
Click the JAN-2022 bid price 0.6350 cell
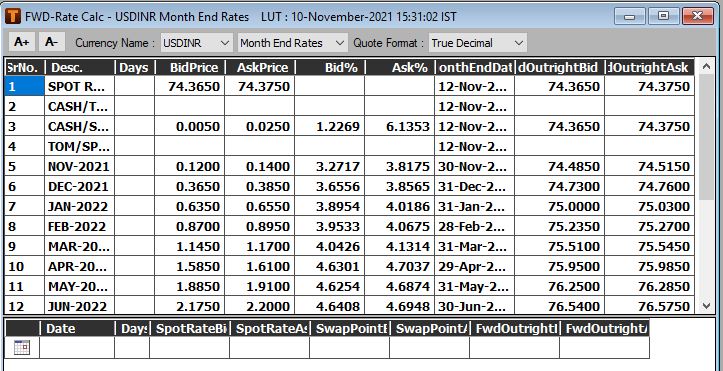pyautogui.click(x=190, y=206)
